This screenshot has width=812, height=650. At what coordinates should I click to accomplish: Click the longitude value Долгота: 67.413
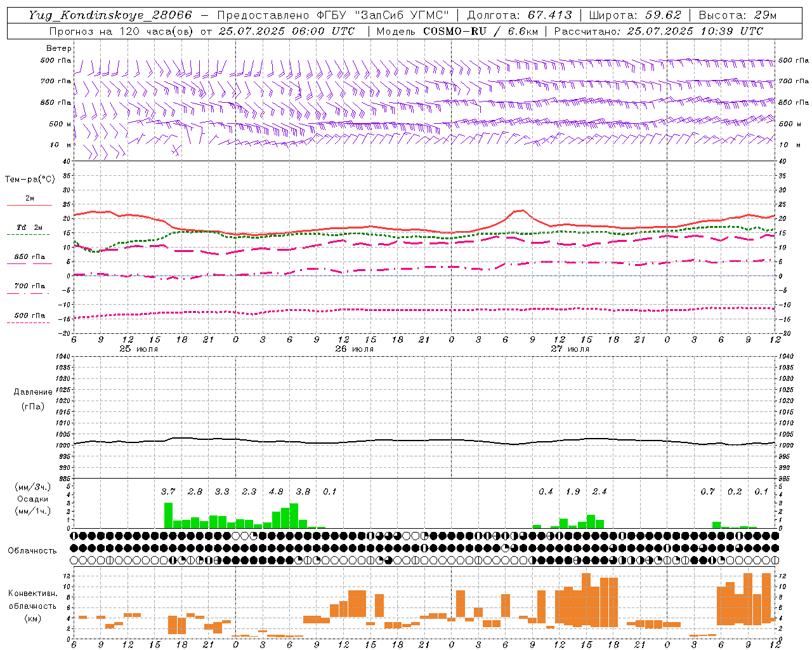point(519,15)
